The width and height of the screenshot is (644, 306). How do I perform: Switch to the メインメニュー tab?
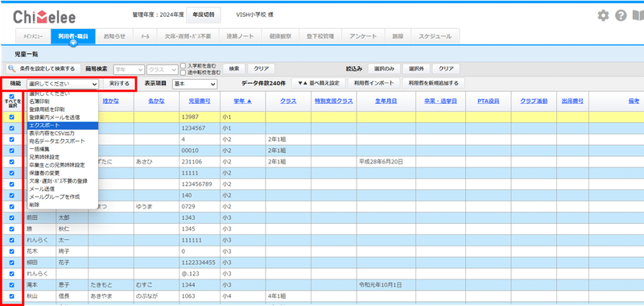point(33,36)
